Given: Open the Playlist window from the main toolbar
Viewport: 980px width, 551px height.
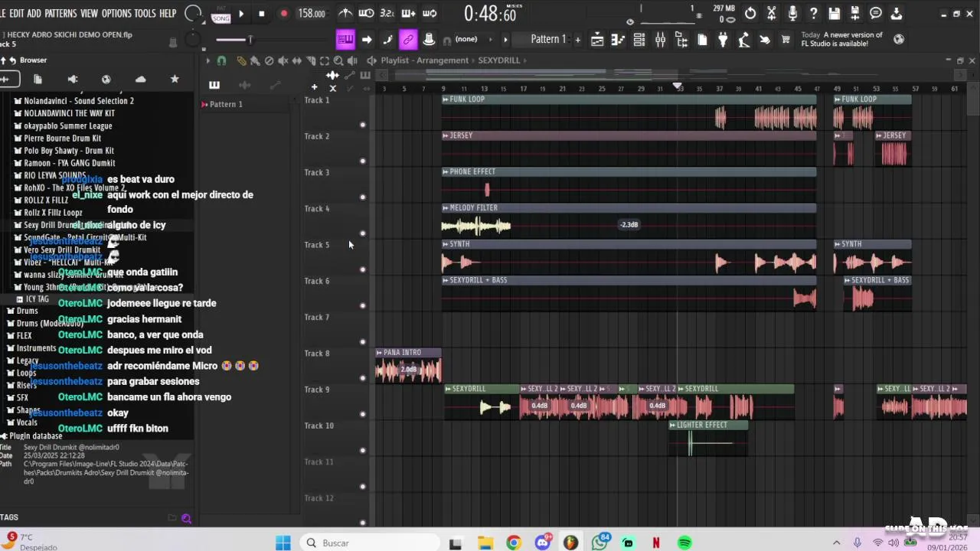Looking at the screenshot, I should 597,40.
